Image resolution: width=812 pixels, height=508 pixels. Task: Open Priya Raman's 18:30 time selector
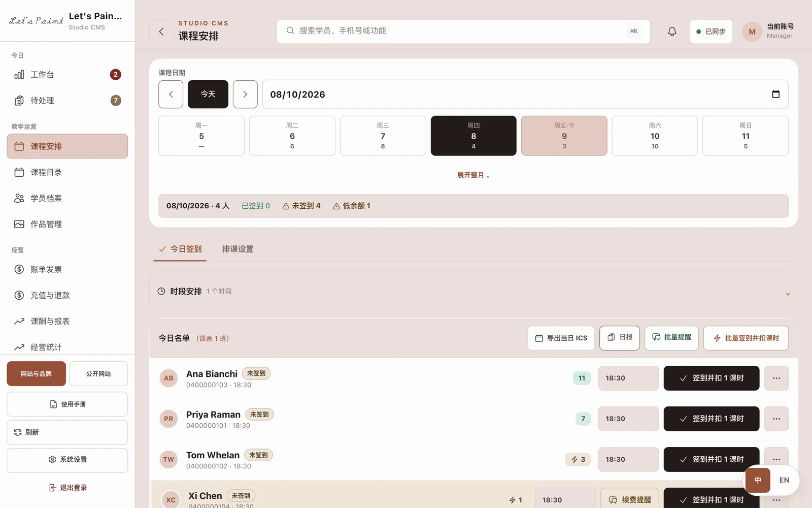click(628, 419)
